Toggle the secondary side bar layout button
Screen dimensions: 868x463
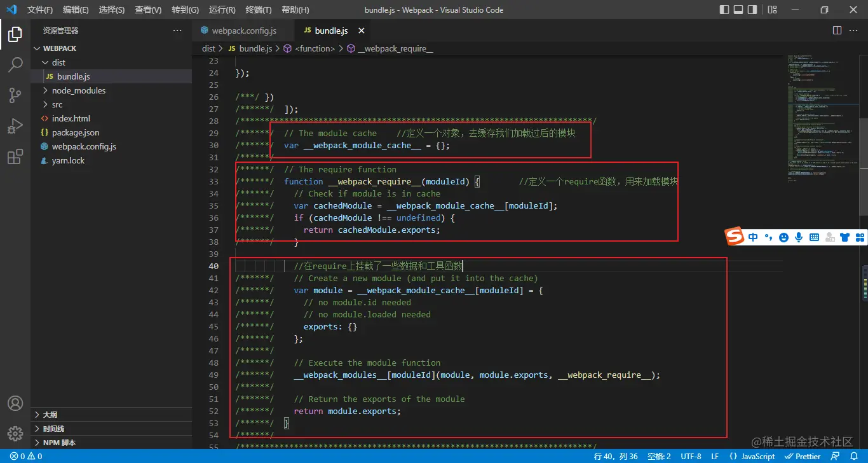click(752, 10)
